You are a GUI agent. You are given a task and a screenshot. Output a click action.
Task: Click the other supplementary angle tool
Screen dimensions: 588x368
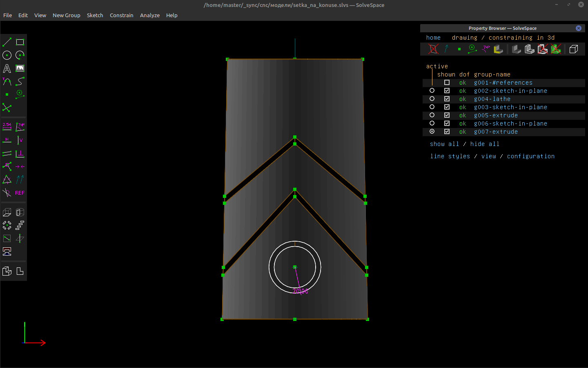click(x=7, y=193)
